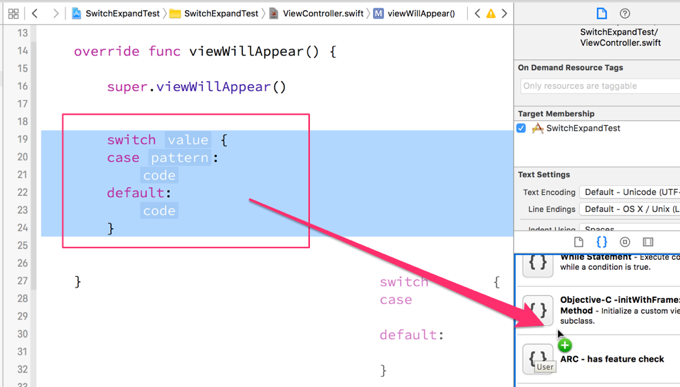This screenshot has width=680, height=387.
Task: Click the override func viewWillAppear line
Action: [x=205, y=51]
